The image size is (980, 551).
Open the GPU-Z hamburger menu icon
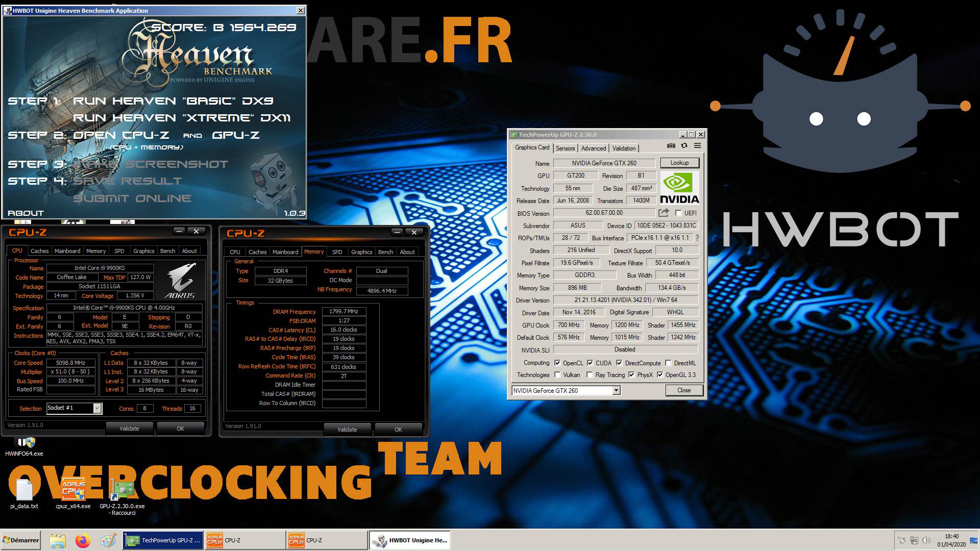tap(697, 146)
